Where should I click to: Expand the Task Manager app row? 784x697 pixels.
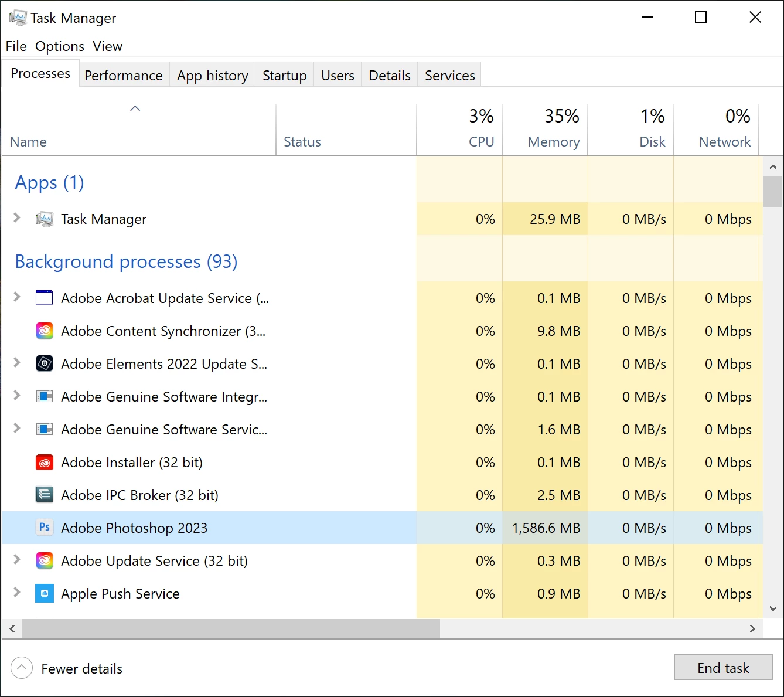[17, 218]
